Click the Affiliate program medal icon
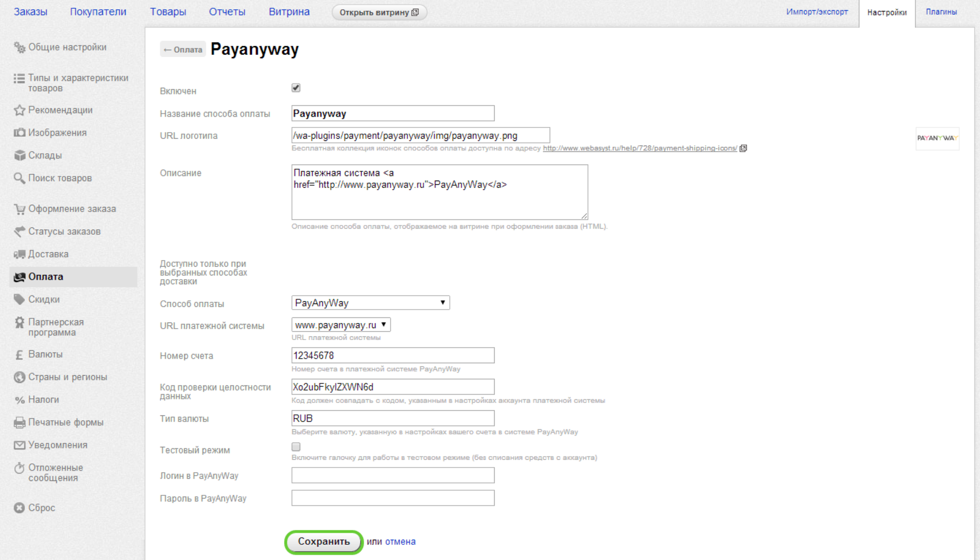The image size is (980, 560). pos(19,323)
